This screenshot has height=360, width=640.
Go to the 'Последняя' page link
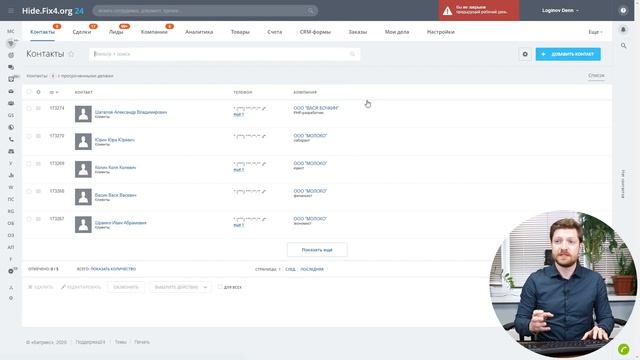click(312, 269)
